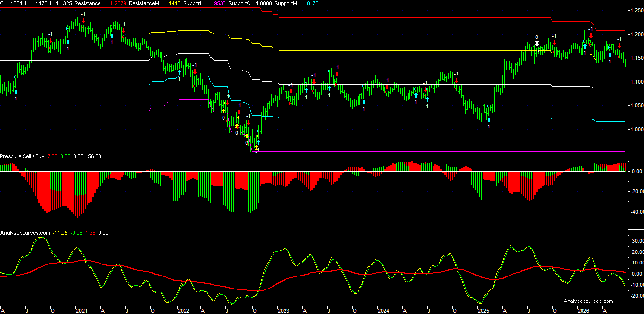Select the SupportM label
Viewport: 644px width, 314px height.
[285, 3]
